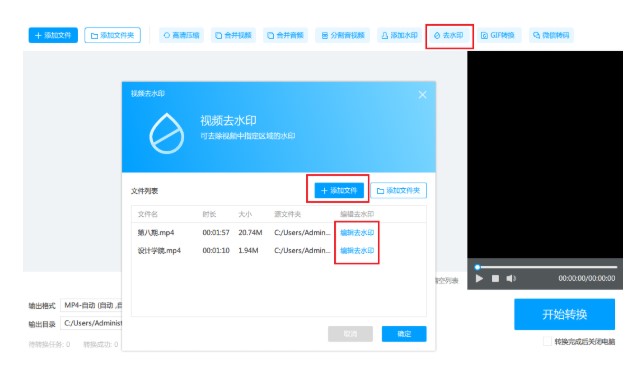Click the 1.94M size cell

tap(248, 251)
